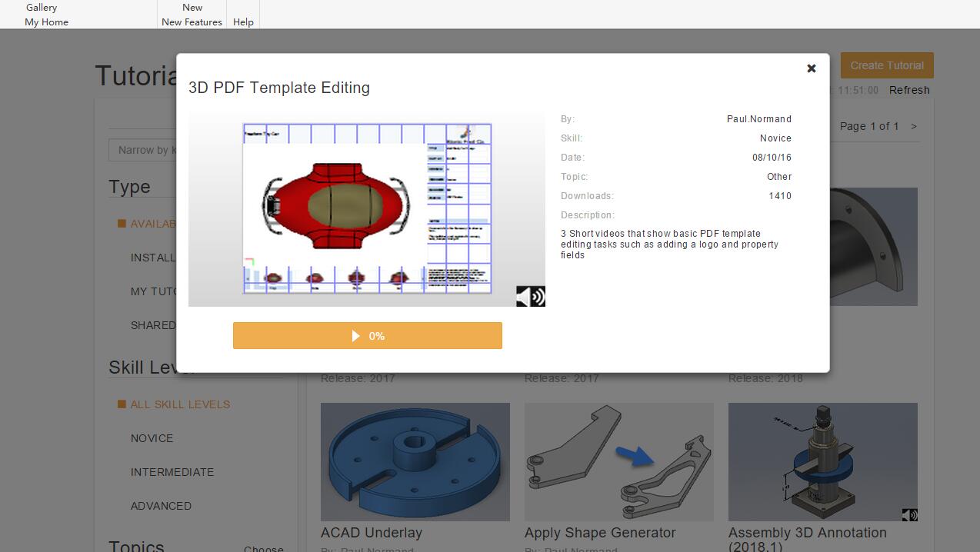Select the NOVICE skill filter
The height and width of the screenshot is (552, 980).
[x=152, y=438]
